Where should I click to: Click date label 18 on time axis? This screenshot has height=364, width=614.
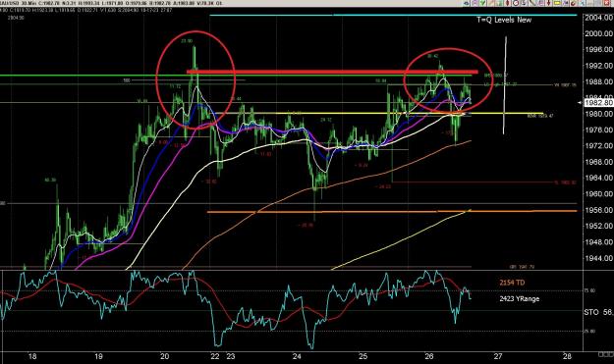pos(32,356)
